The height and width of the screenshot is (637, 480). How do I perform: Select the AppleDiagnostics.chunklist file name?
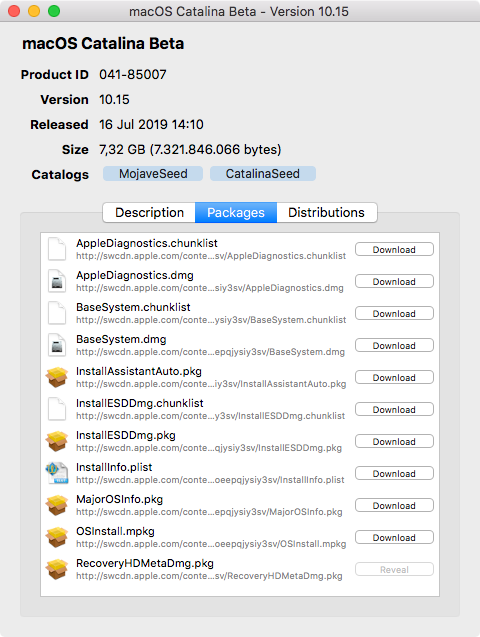(x=147, y=243)
